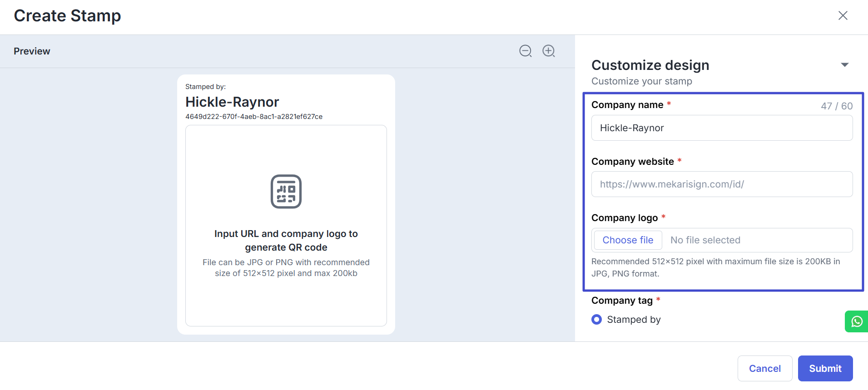Click the No file selected area

coord(705,240)
